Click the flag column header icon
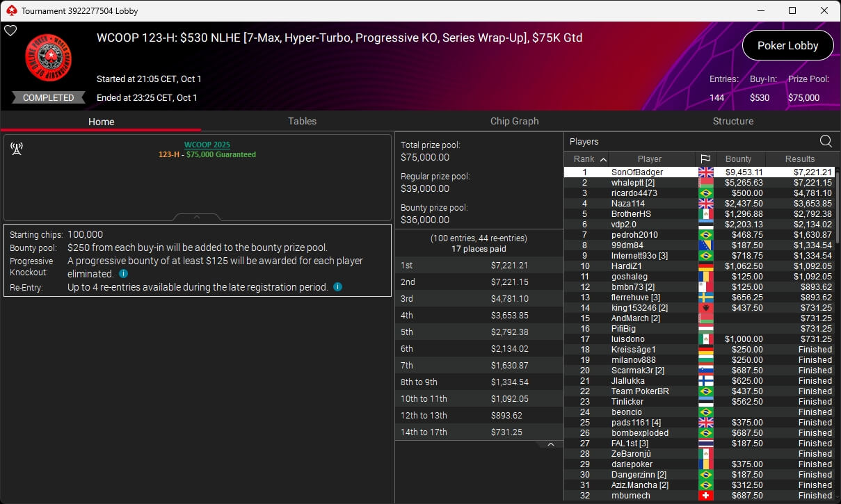 [x=705, y=159]
